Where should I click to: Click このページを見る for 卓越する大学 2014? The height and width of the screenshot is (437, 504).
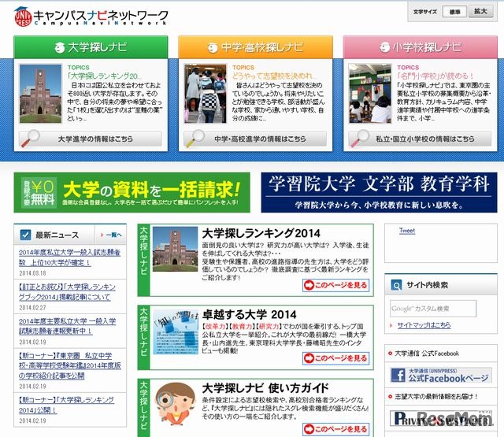pyautogui.click(x=336, y=358)
